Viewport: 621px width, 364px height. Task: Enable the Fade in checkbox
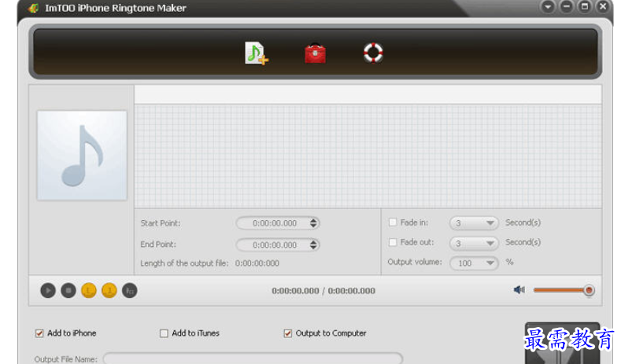[x=393, y=222]
